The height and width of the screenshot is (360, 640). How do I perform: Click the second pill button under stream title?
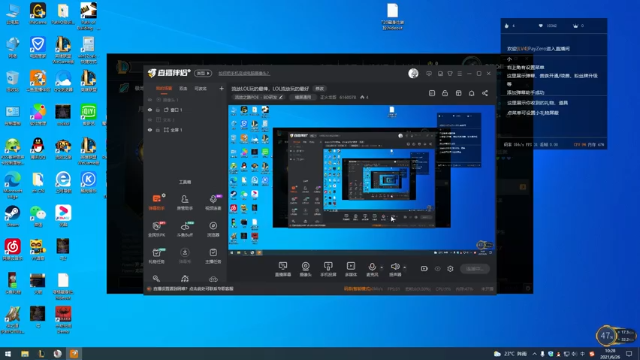[303, 97]
